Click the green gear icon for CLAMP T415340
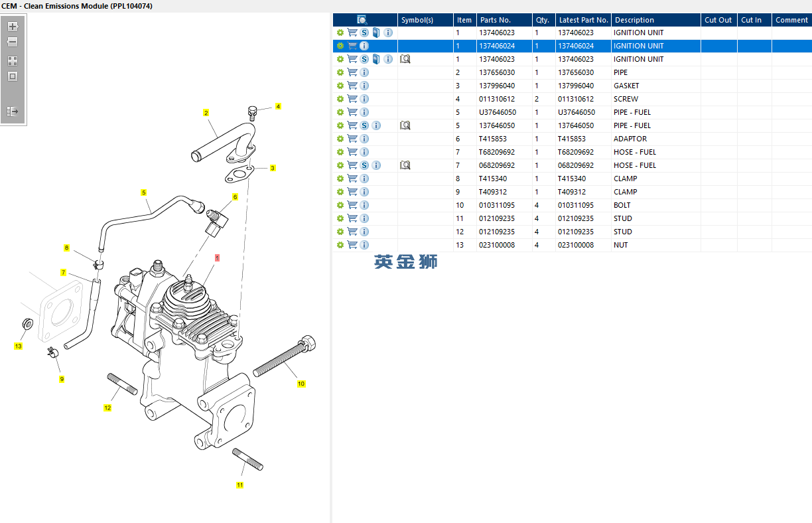 point(340,179)
